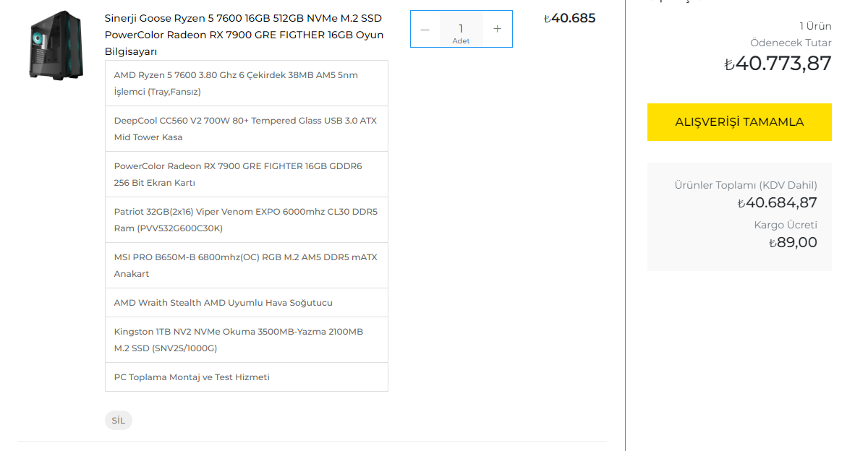Click the products subtotal ₺40.684,87
Image resolution: width=868 pixels, height=451 pixels.
click(778, 203)
